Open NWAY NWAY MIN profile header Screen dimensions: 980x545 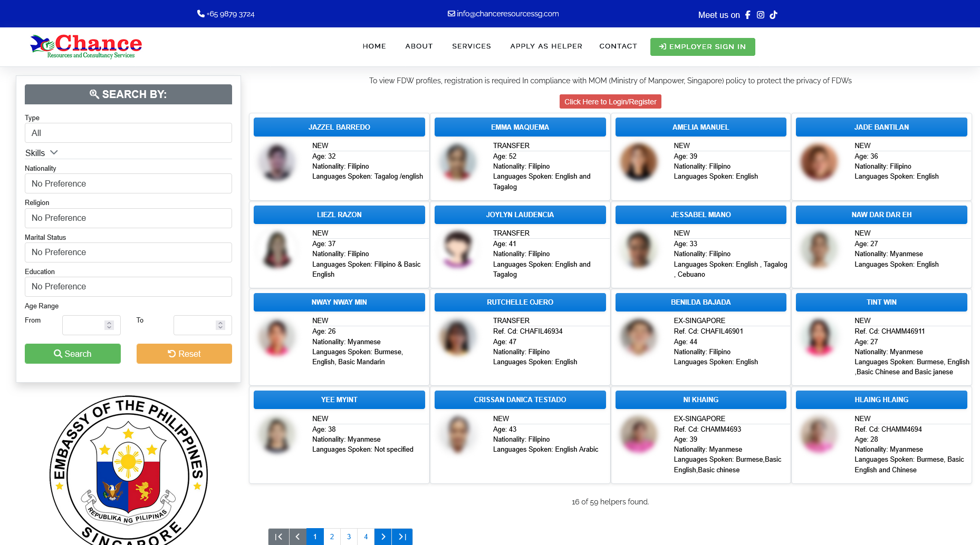pos(339,302)
